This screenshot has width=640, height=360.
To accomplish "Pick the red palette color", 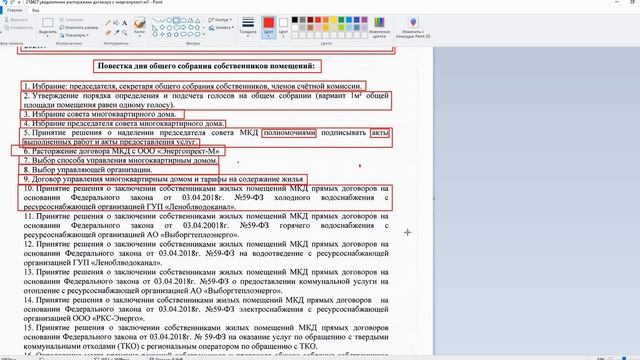I will (318, 20).
